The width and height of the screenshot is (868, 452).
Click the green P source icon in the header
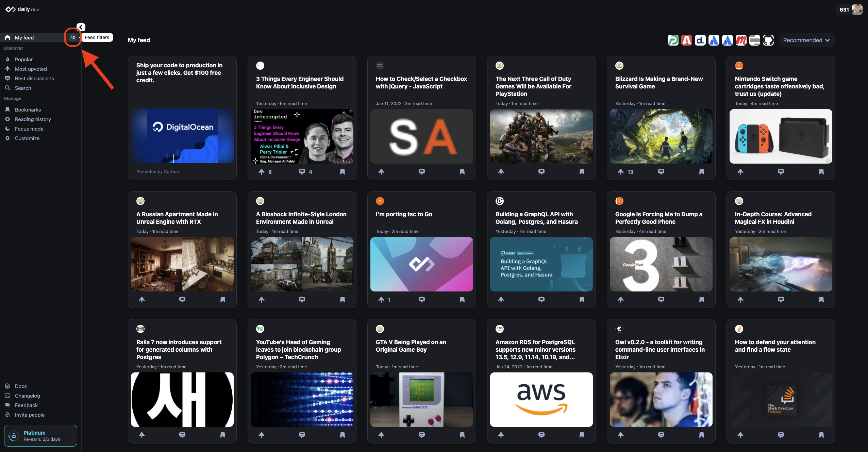pos(673,40)
